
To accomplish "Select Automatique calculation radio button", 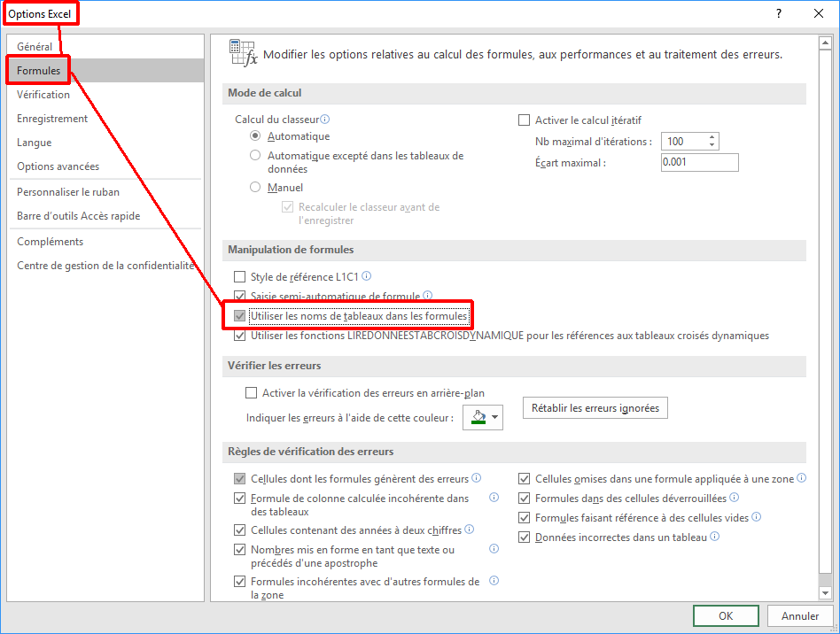I will [x=255, y=136].
